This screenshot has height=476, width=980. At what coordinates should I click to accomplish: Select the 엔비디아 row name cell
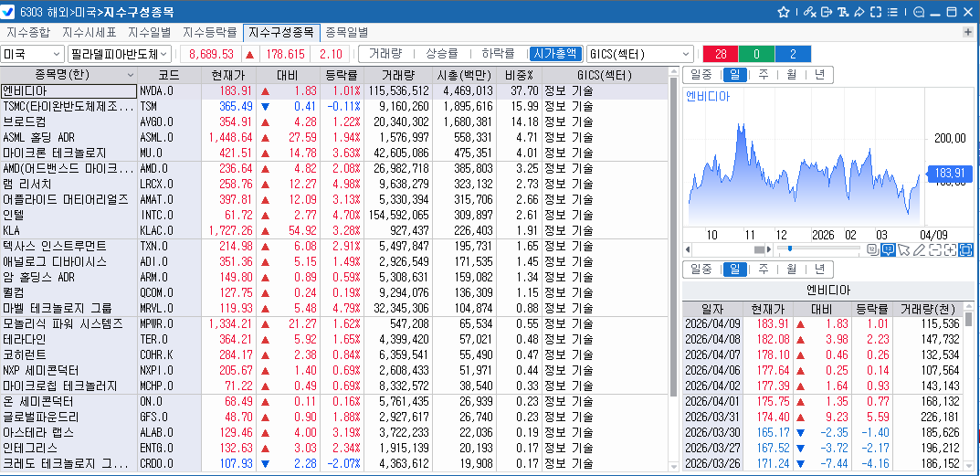pyautogui.click(x=68, y=91)
